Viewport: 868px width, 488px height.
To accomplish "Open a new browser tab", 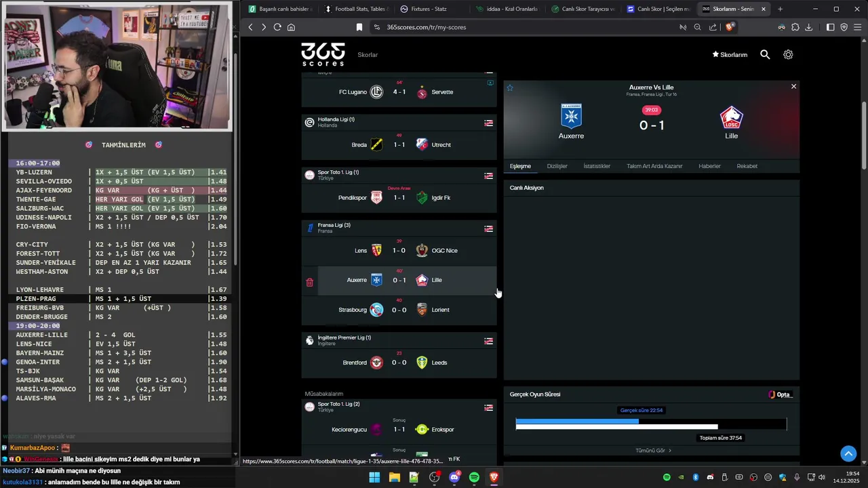I will (780, 9).
